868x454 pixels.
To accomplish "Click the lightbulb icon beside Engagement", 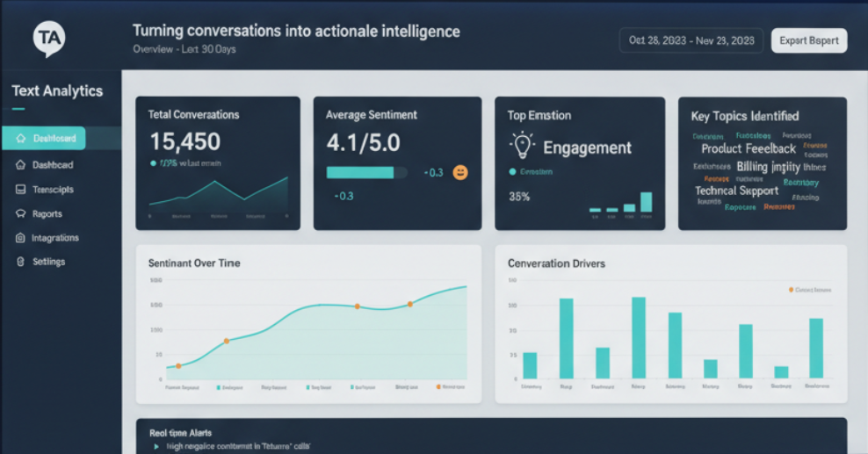I will point(523,146).
